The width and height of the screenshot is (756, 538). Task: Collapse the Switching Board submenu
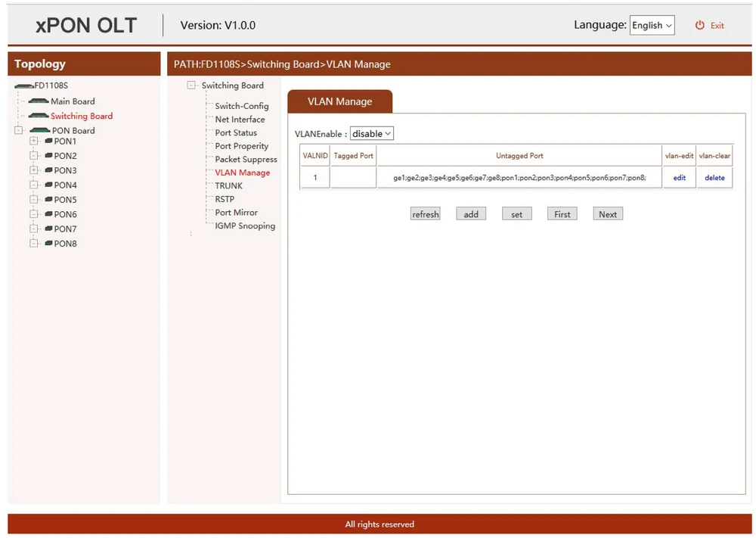pyautogui.click(x=191, y=86)
